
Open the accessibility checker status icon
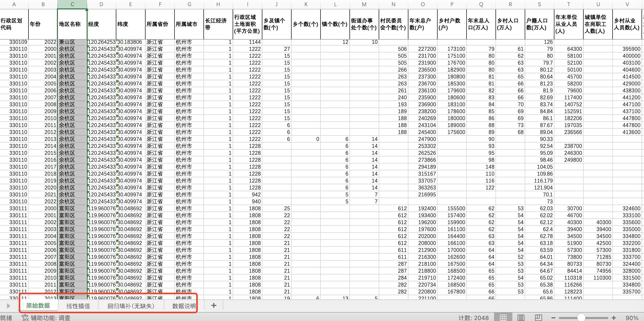(x=25, y=318)
